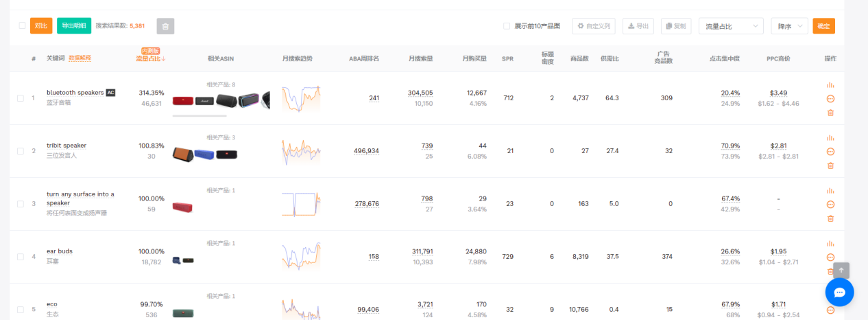Click the 复制 copy button
Screen dimensions: 868x320
676,26
